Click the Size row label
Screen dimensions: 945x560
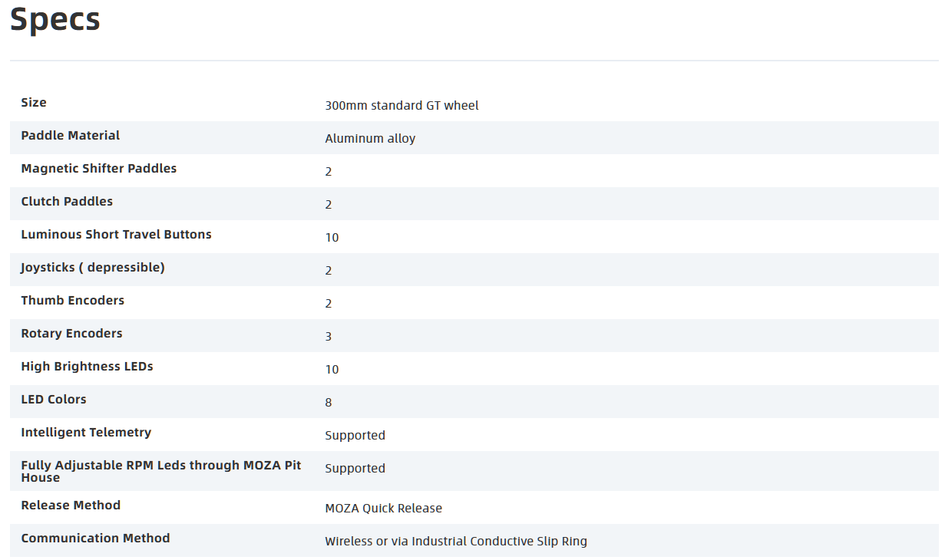[34, 103]
